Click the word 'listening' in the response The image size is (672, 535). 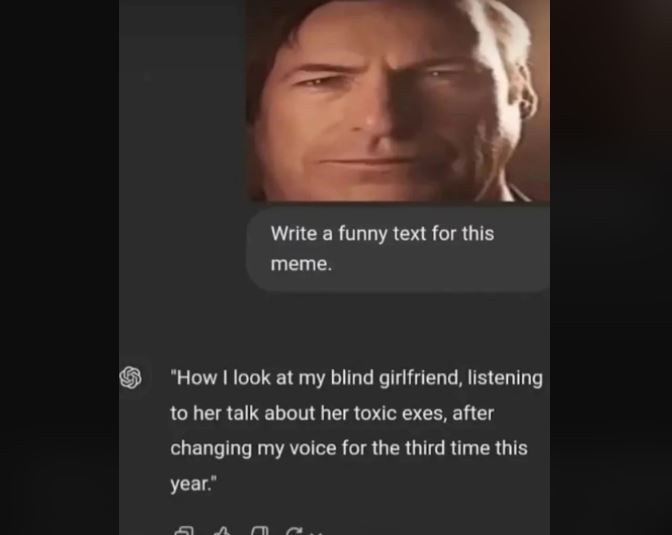pyautogui.click(x=505, y=379)
